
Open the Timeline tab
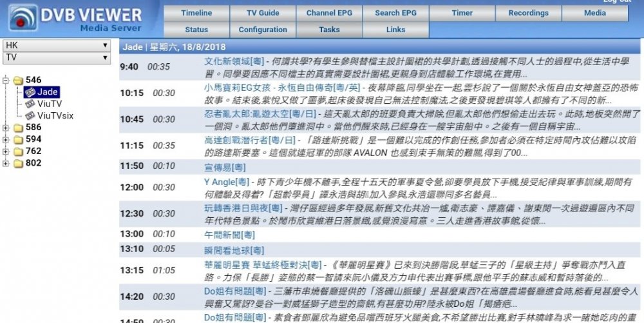tap(196, 13)
